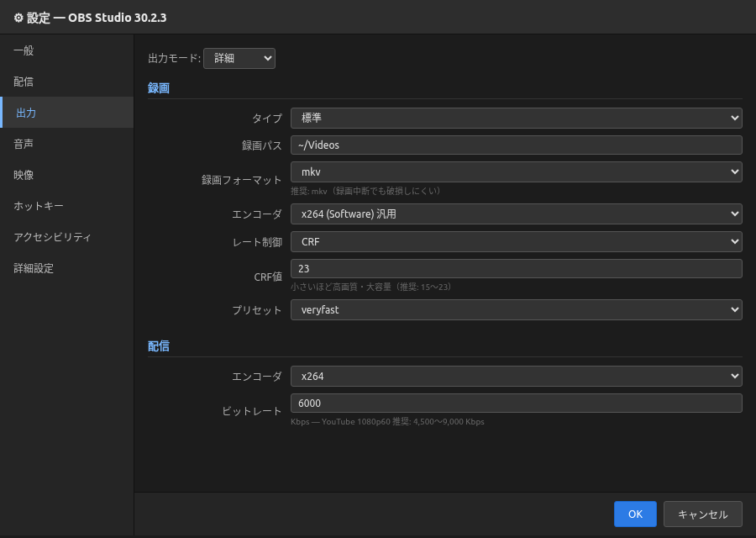Click the 出力モード label
This screenshot has width=756, height=538.
[x=174, y=58]
